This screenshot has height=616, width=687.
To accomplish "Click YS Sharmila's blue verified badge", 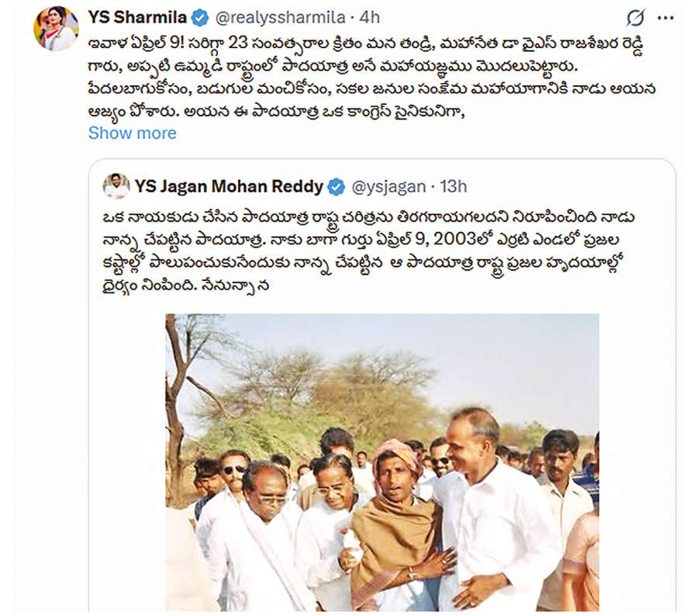I will point(200,18).
